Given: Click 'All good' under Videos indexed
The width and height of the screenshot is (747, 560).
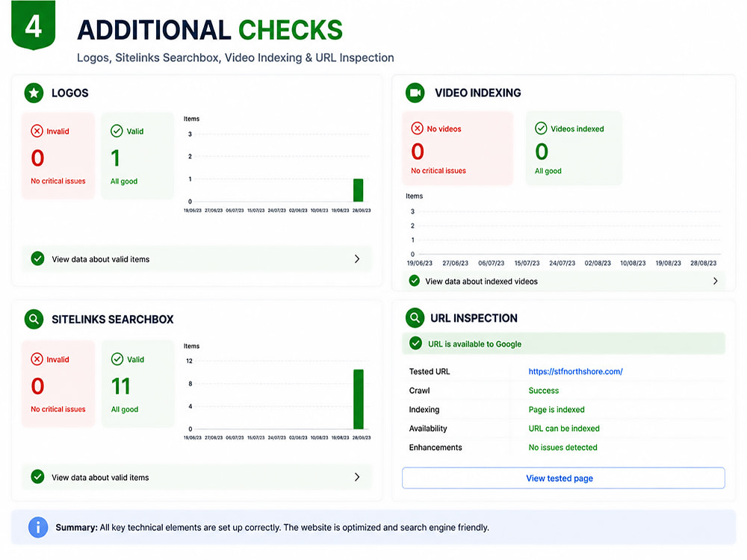Looking at the screenshot, I should pyautogui.click(x=548, y=171).
